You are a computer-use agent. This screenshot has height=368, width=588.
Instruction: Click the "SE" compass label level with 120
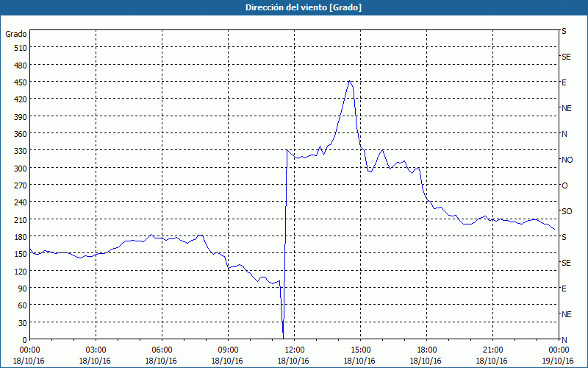pyautogui.click(x=566, y=263)
